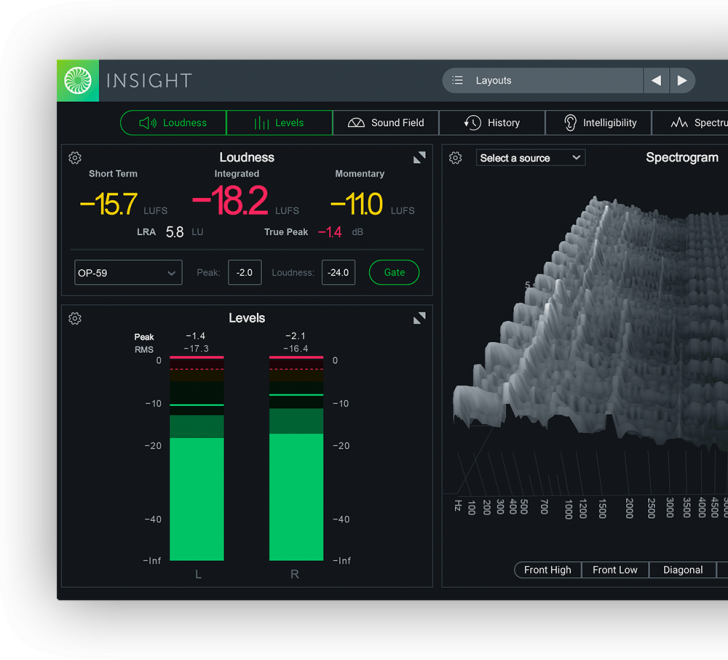Toggle the Levels module tab

[x=280, y=123]
